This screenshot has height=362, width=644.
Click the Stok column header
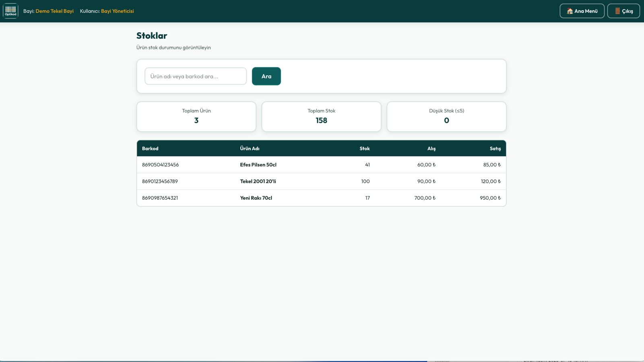tap(365, 149)
